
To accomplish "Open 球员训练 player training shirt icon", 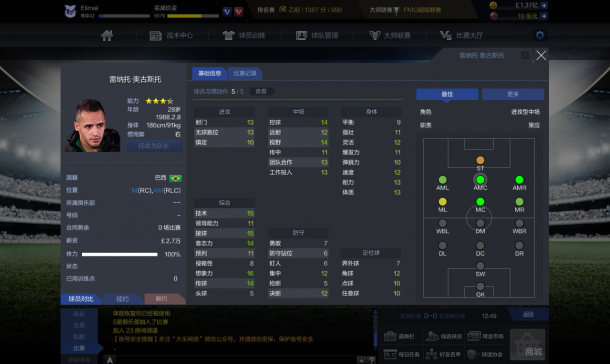I will [244, 35].
